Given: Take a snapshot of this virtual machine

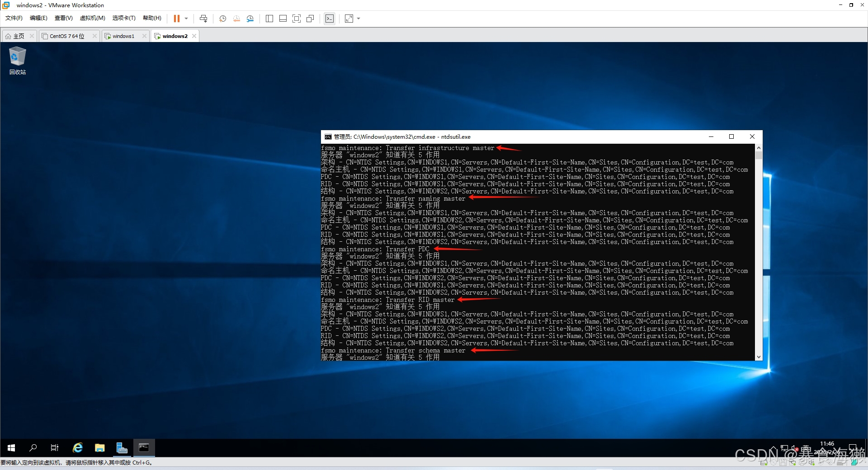Looking at the screenshot, I should click(222, 19).
